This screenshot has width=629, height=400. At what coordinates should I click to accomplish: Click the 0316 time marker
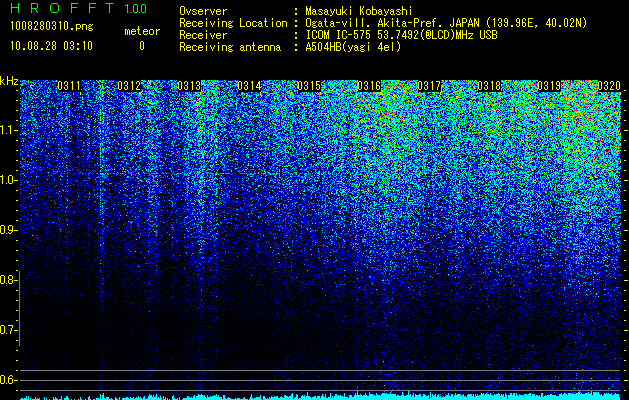369,86
